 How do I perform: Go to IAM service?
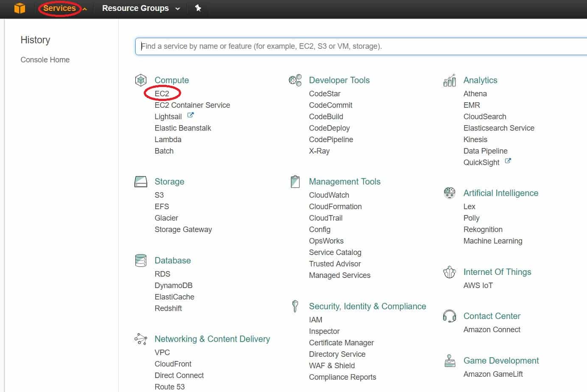(x=316, y=320)
